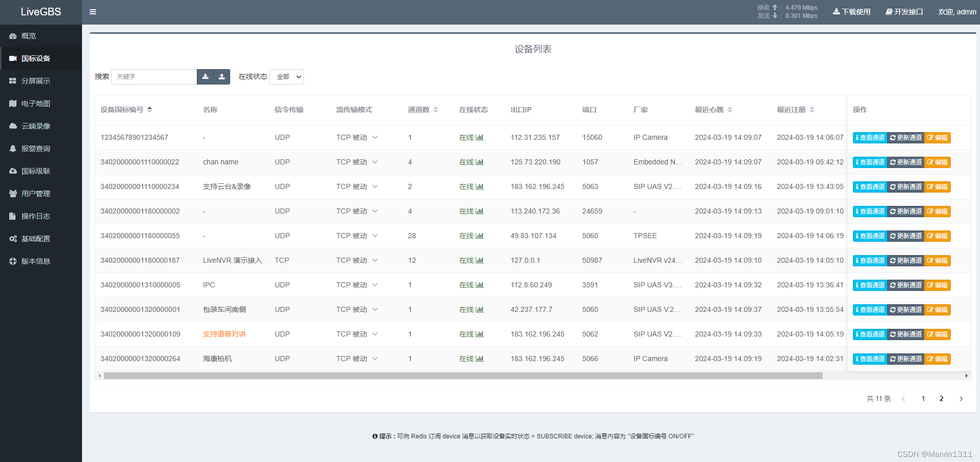Click the download/export icon beside search
Viewport: 980px width, 462px height.
pos(205,77)
